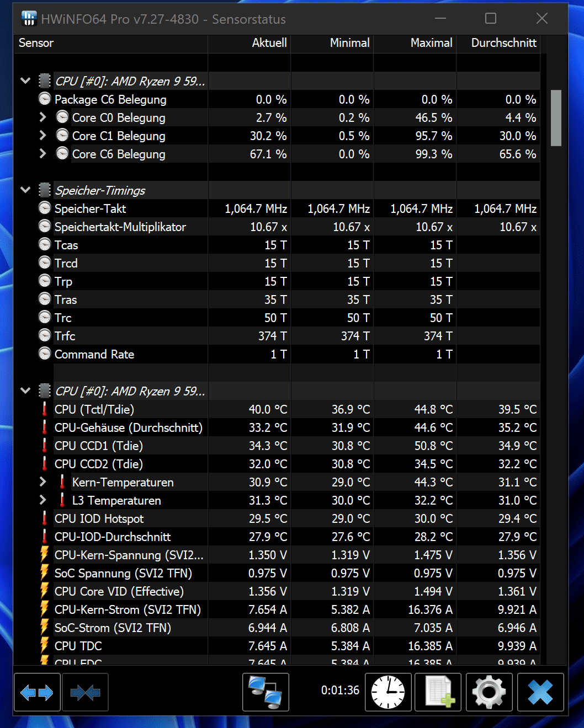Click the Durchschnitt column header
584x728 pixels.
point(498,43)
